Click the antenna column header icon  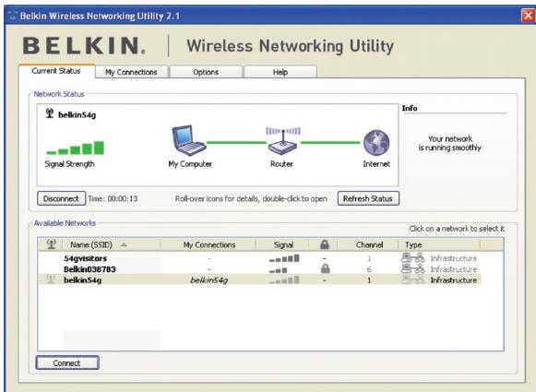52,244
